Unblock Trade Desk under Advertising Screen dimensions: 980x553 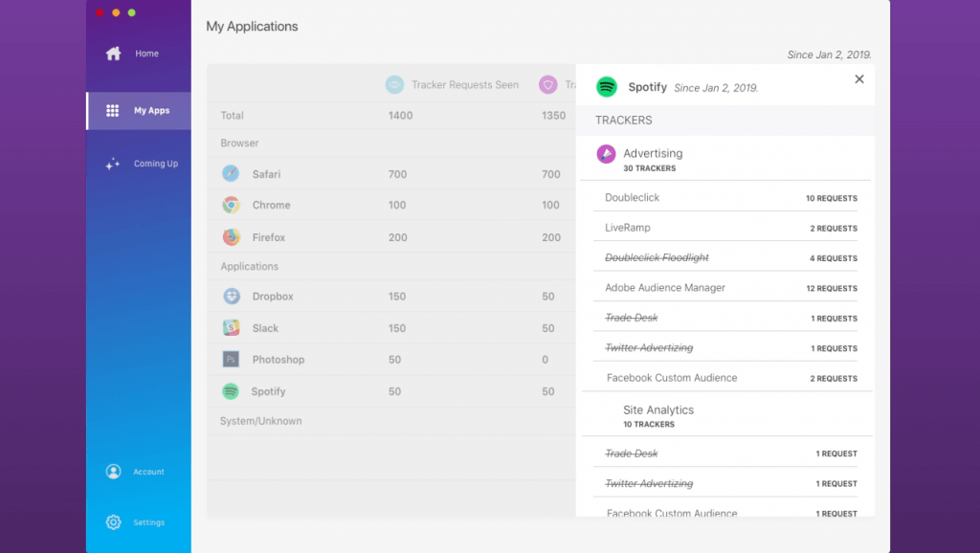725,318
